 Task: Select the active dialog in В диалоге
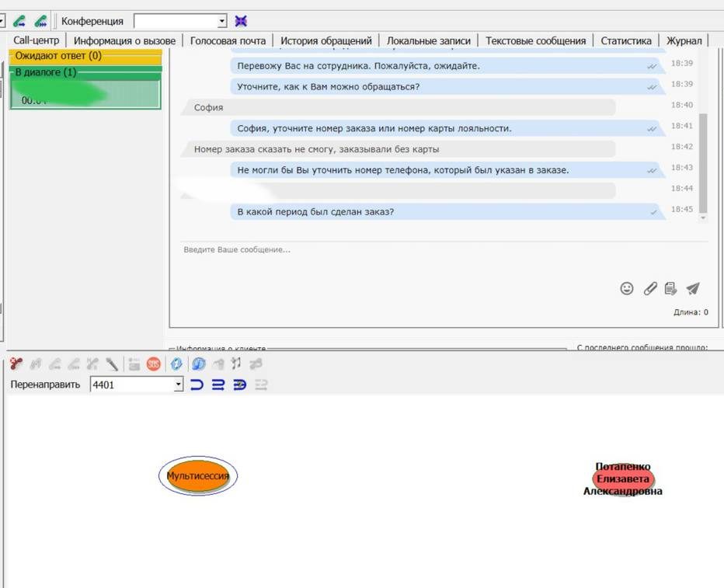[85, 95]
